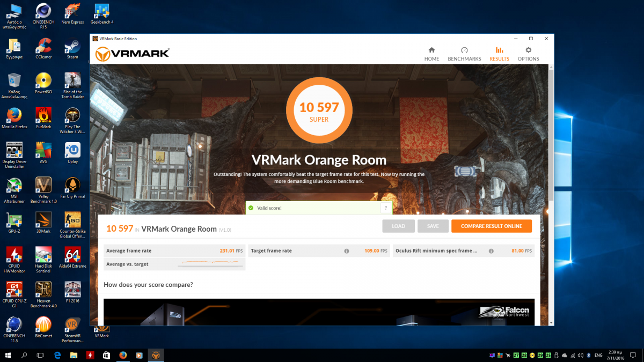Click the green Valid score checkmark icon
The height and width of the screenshot is (362, 644).
pyautogui.click(x=251, y=208)
